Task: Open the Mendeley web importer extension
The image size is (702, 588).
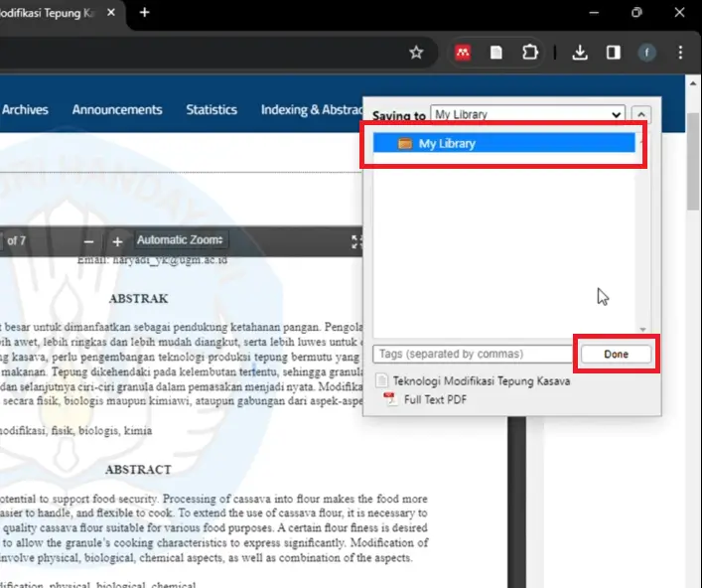Action: click(463, 53)
